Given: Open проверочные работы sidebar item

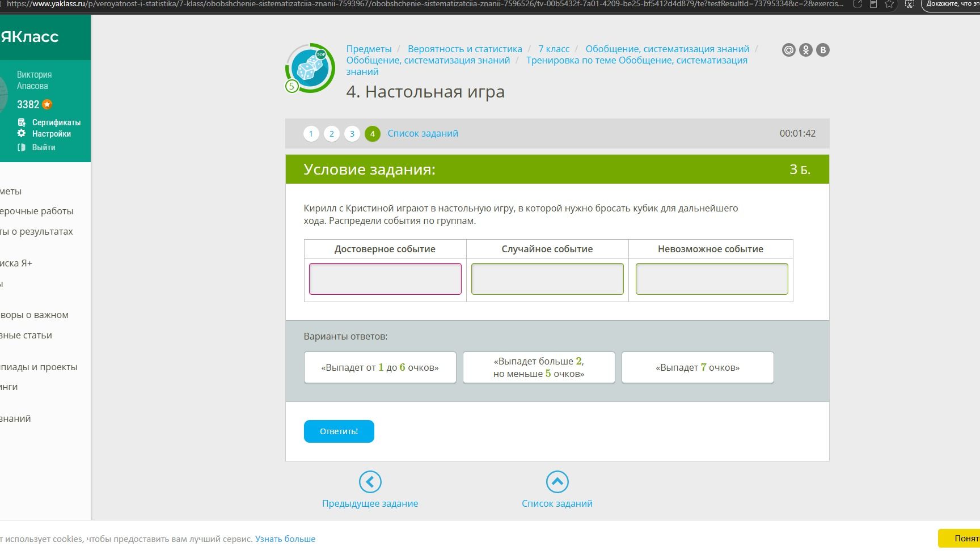Looking at the screenshot, I should 37,211.
